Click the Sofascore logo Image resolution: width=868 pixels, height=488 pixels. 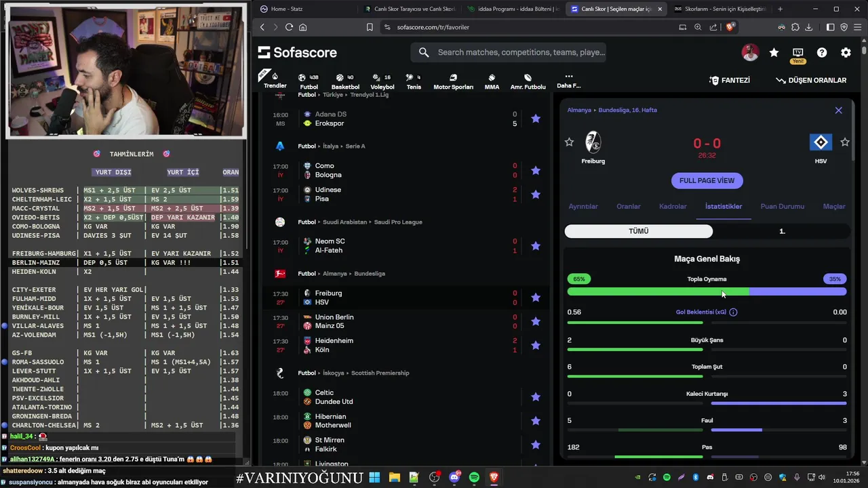297,52
